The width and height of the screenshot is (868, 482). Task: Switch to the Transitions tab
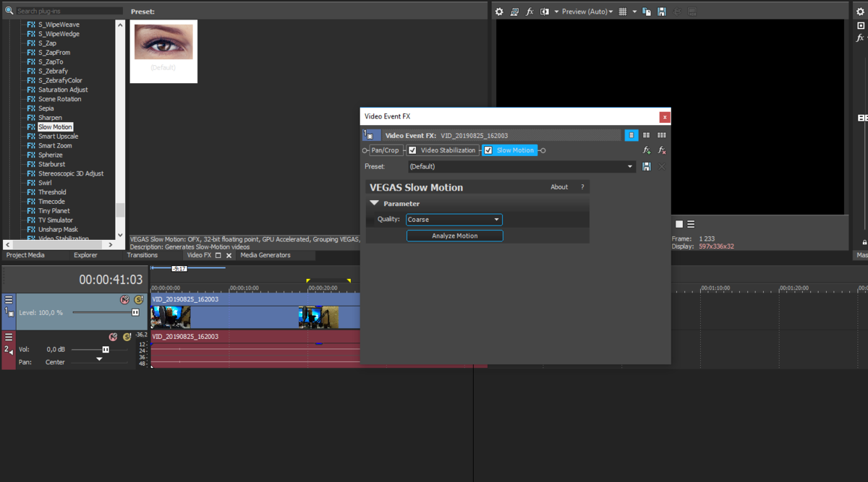tap(142, 255)
